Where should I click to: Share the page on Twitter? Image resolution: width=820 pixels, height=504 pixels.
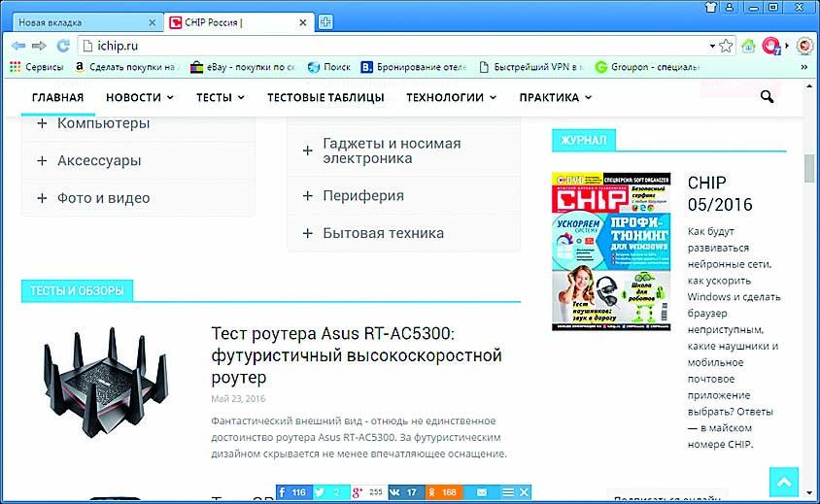click(327, 493)
